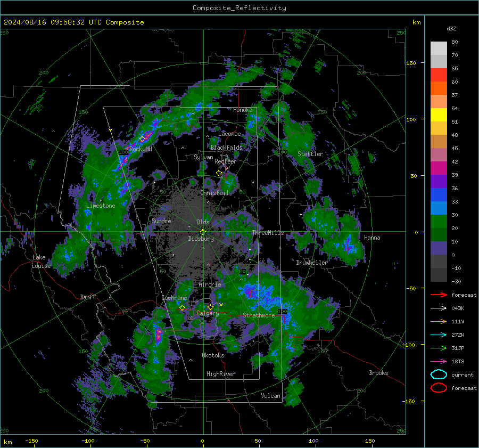479x448 pixels.
Task: Select the yellow diamond marker above Calgary
Action: [210, 307]
